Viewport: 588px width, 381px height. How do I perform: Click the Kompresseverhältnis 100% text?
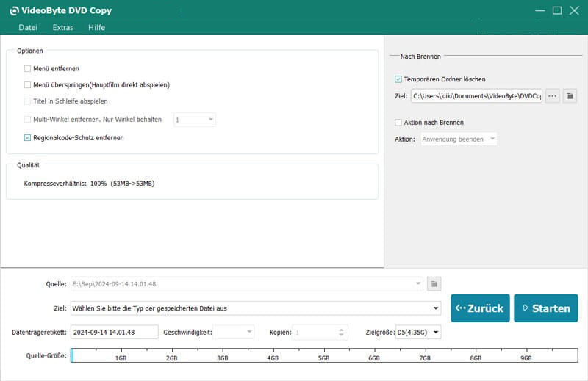[89, 184]
